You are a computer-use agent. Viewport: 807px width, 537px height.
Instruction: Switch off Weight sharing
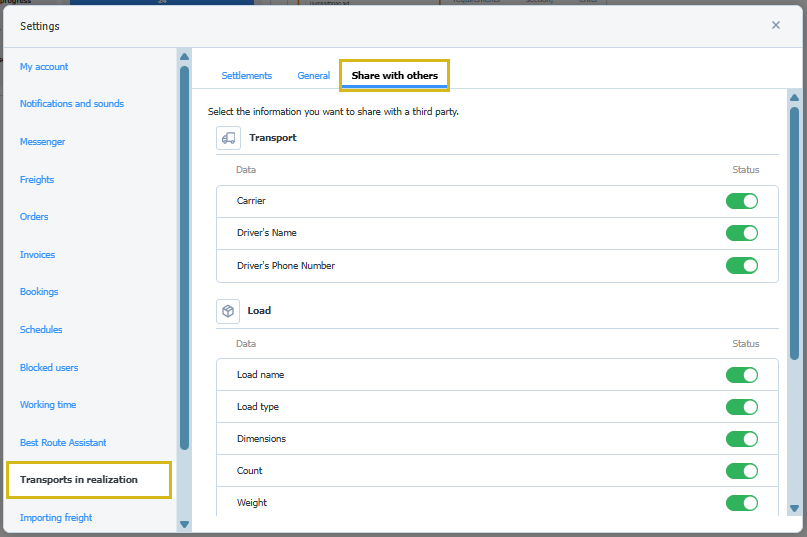[741, 503]
